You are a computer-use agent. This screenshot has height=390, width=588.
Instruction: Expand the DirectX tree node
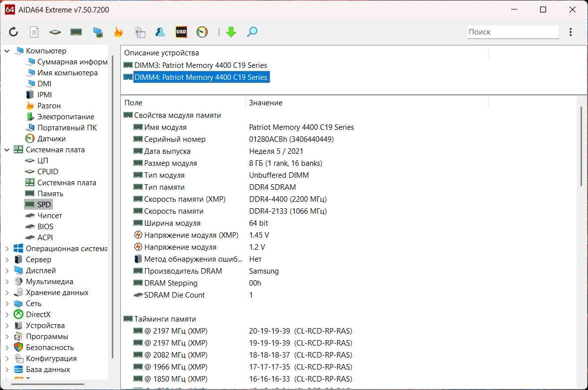point(7,315)
